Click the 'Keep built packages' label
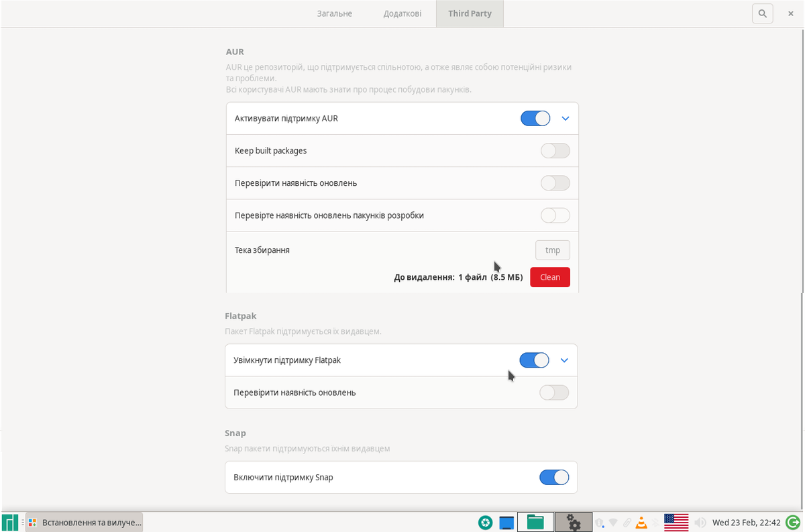This screenshot has width=805, height=532. pyautogui.click(x=271, y=151)
